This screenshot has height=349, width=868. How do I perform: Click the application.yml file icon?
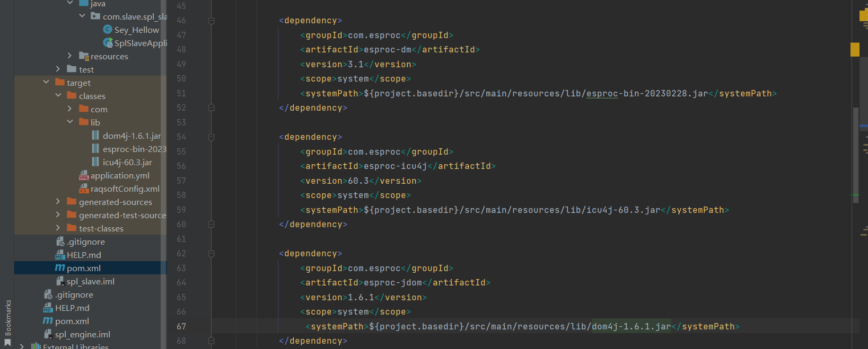pos(84,175)
